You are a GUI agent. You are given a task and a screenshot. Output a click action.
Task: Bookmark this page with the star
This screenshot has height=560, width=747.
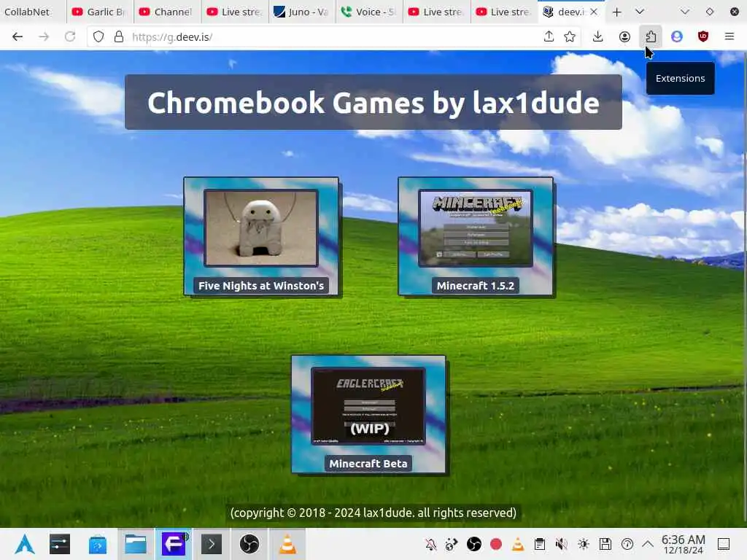point(570,36)
